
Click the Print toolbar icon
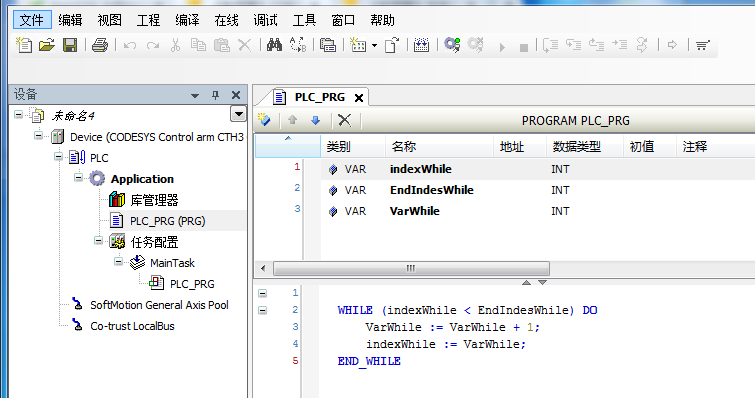[100, 45]
